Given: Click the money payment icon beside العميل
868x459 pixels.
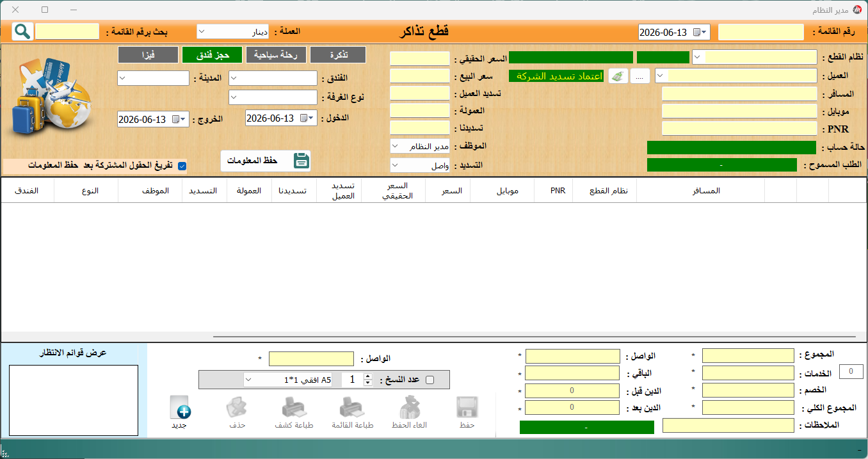Looking at the screenshot, I should (x=618, y=76).
